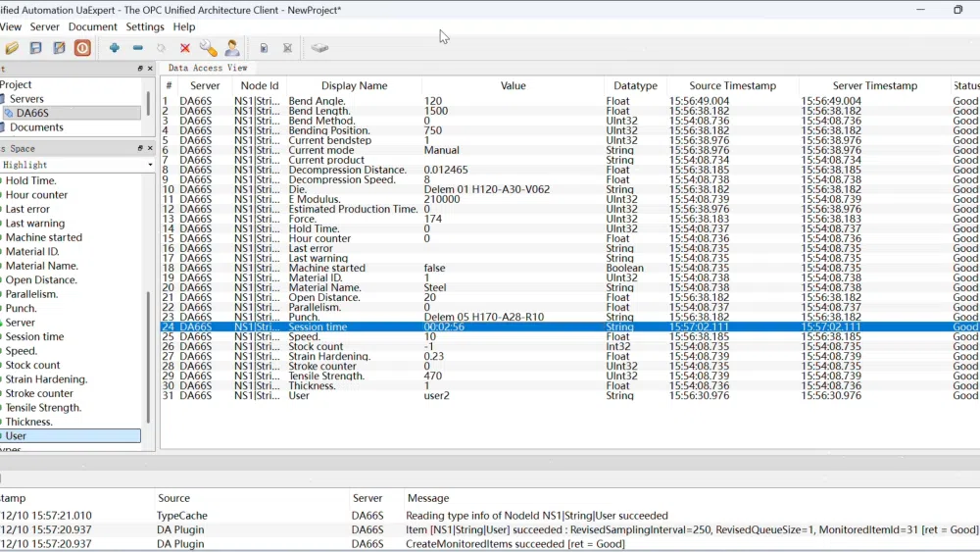Open a project with the folder icon
The height and width of the screenshot is (552, 980).
[12, 48]
